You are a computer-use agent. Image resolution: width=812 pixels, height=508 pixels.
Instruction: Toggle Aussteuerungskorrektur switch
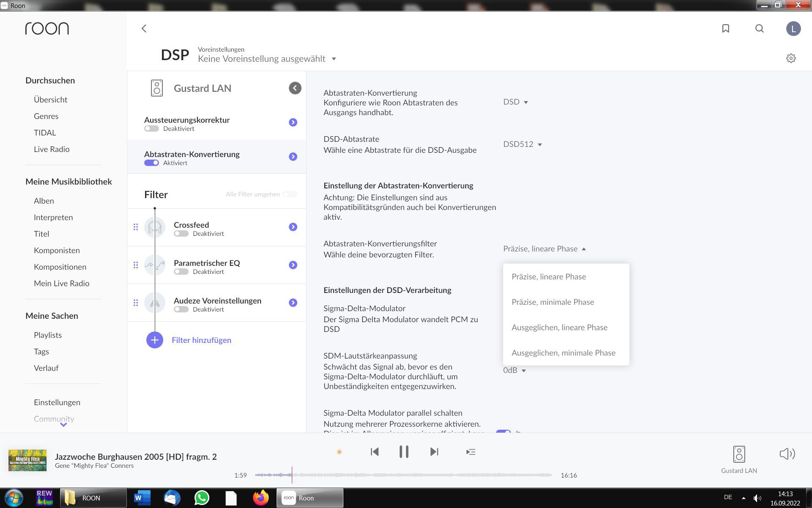pyautogui.click(x=151, y=129)
